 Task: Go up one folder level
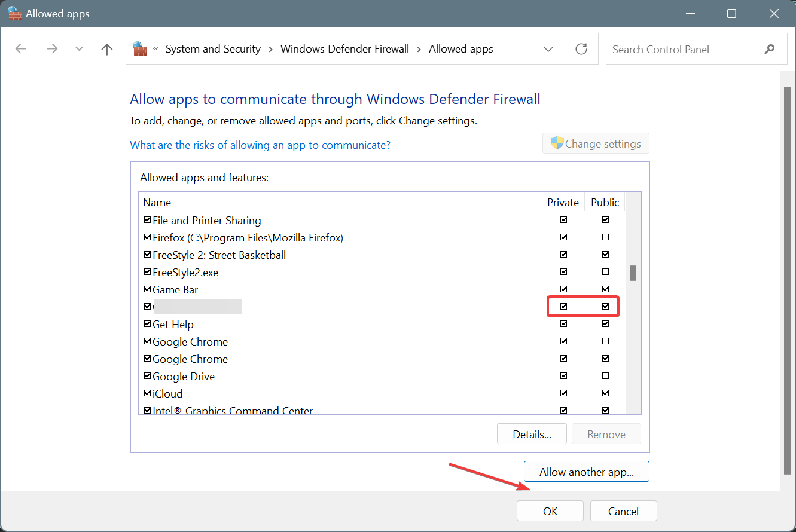pyautogui.click(x=107, y=49)
